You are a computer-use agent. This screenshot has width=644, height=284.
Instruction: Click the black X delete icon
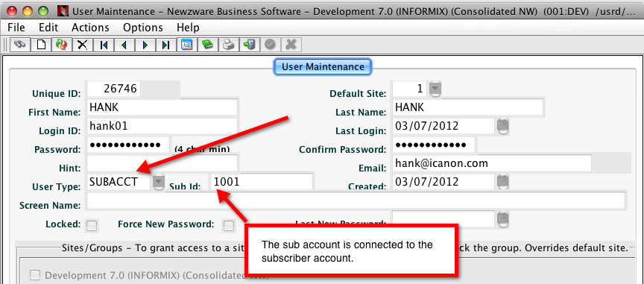coord(83,45)
